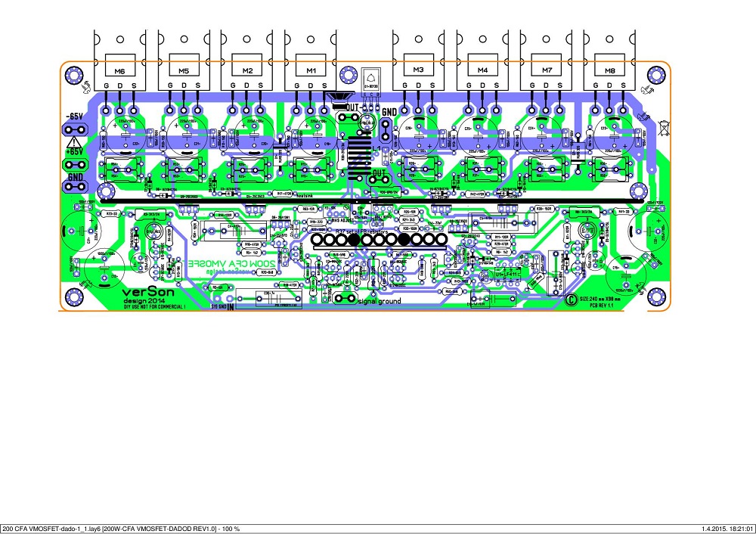Screen dimensions: 756x534
Task: Click the signal ground connector pads
Action: click(x=345, y=299)
